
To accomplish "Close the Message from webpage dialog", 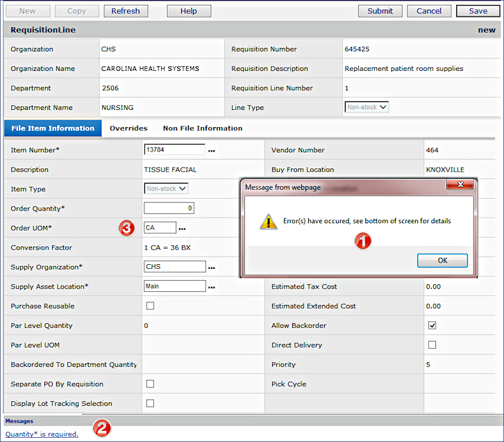I will click(x=461, y=186).
